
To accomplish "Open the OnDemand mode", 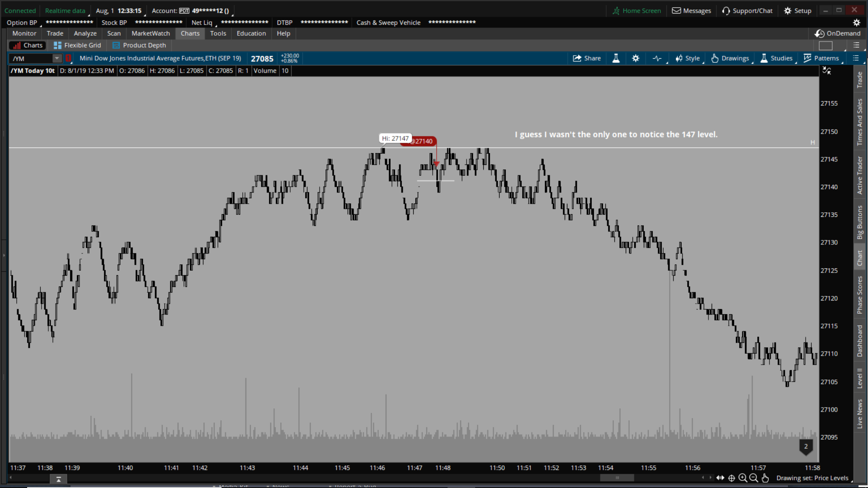I will [838, 33].
